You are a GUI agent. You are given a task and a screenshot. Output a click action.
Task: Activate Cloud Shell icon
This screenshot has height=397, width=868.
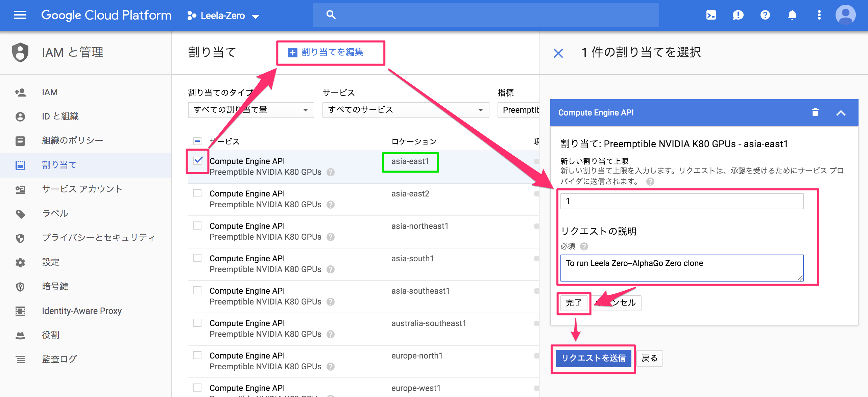[711, 15]
